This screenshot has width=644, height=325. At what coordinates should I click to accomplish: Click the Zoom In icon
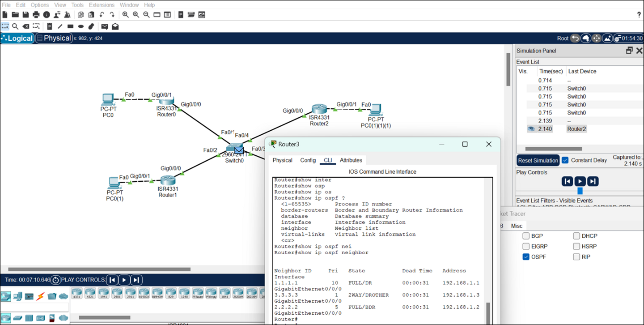pos(126,15)
